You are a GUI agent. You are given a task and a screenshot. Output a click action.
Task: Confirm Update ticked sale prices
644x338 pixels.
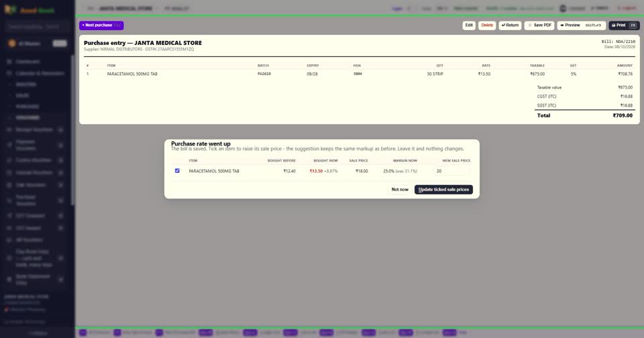pyautogui.click(x=443, y=190)
